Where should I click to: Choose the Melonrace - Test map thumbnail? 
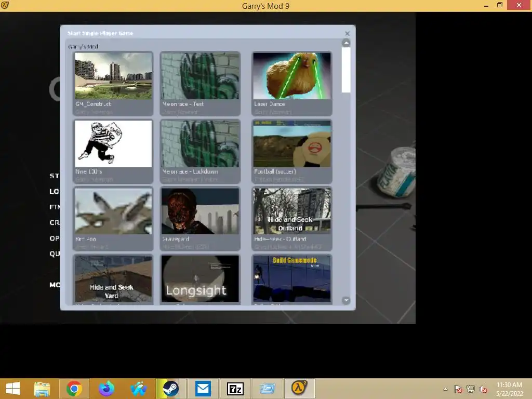pyautogui.click(x=200, y=76)
